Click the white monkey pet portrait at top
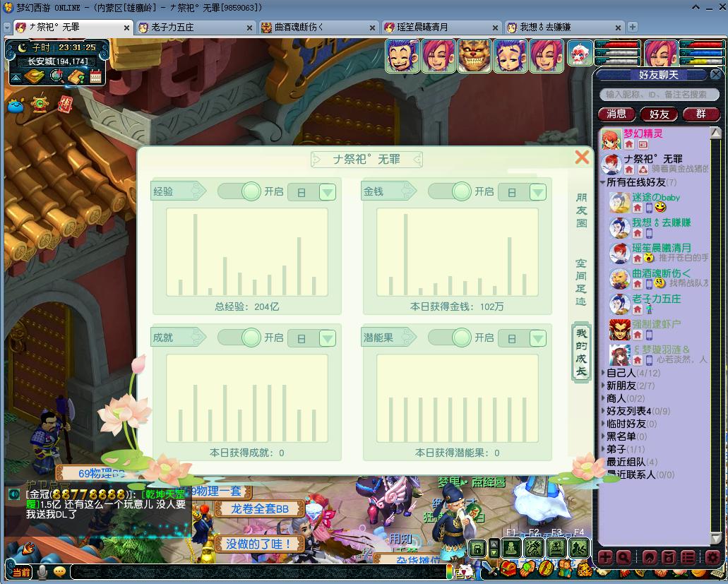 click(x=580, y=54)
